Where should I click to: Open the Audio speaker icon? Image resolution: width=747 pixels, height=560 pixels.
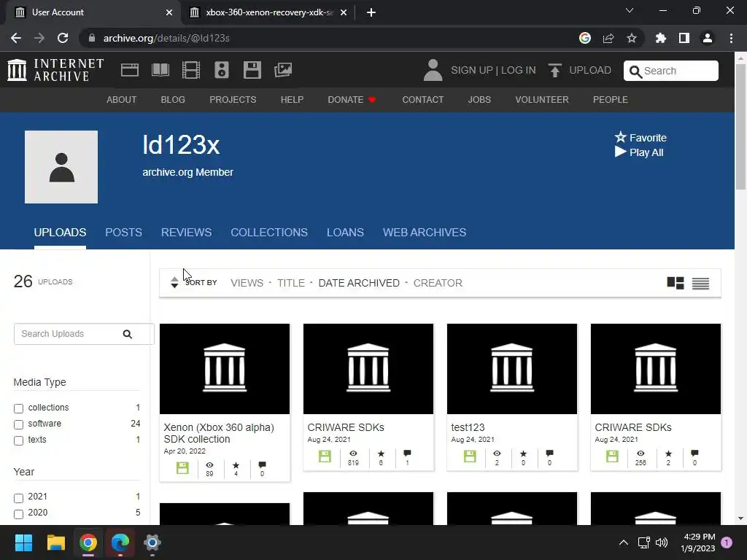[222, 70]
